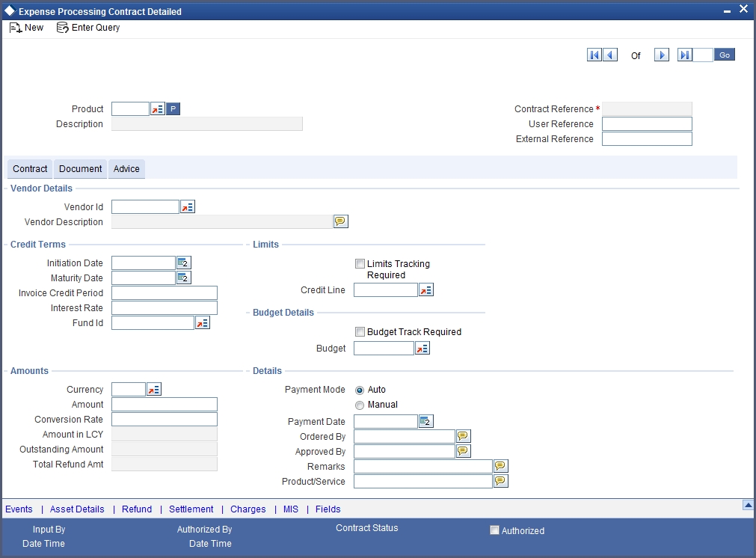Open Vendor Id list of values
Viewport: 756px width, 558px height.
pos(188,207)
